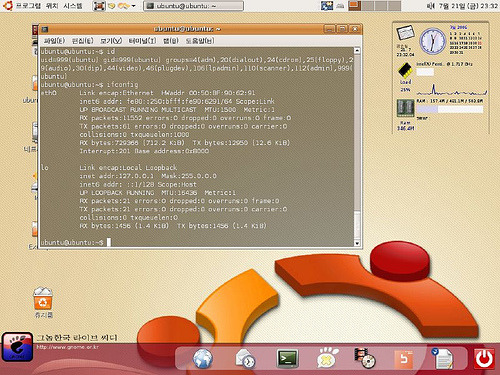Click the 'ubuntu@ubuntu:~$ ifconfig' command line

point(89,85)
